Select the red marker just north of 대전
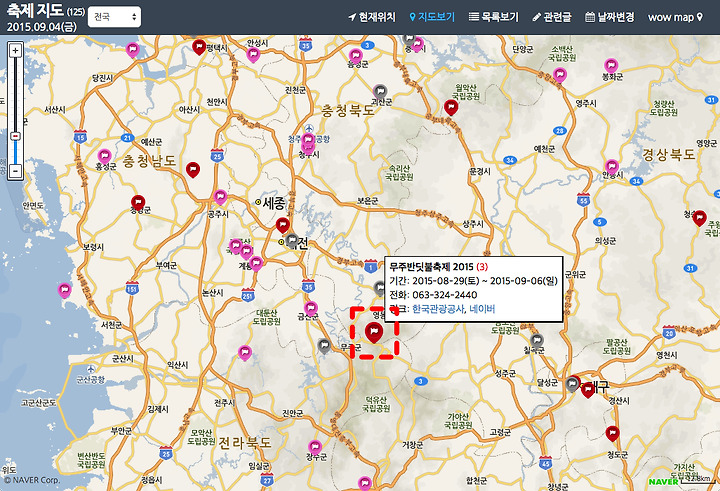The height and width of the screenshot is (491, 720). (x=282, y=226)
